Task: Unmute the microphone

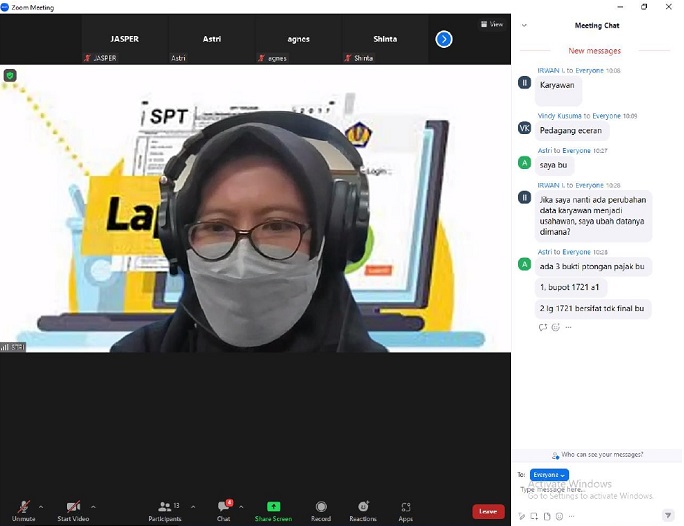Action: (x=23, y=510)
